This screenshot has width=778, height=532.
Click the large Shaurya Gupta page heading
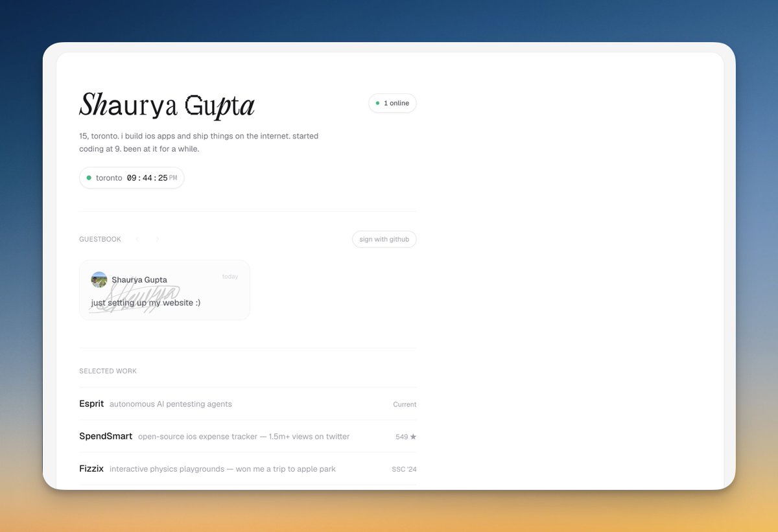[167, 106]
